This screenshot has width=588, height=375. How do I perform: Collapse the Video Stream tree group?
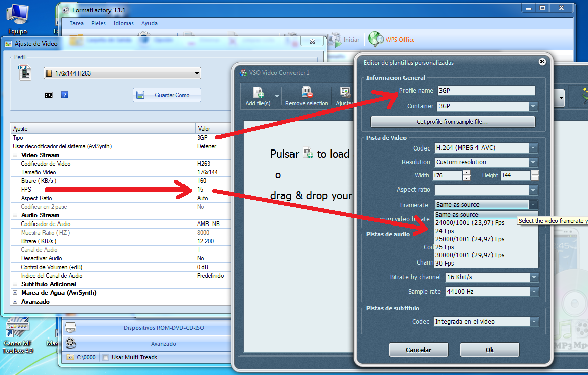click(15, 155)
